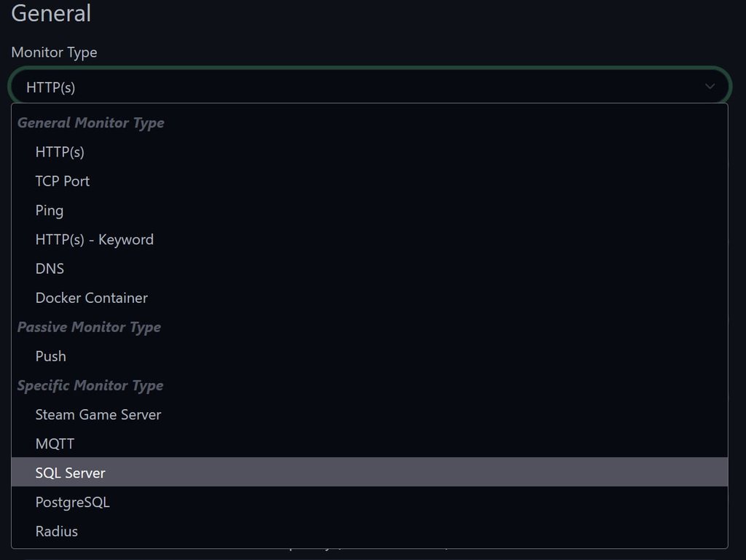Choose Steam Game Server monitor type
The width and height of the screenshot is (746, 560).
click(369, 414)
